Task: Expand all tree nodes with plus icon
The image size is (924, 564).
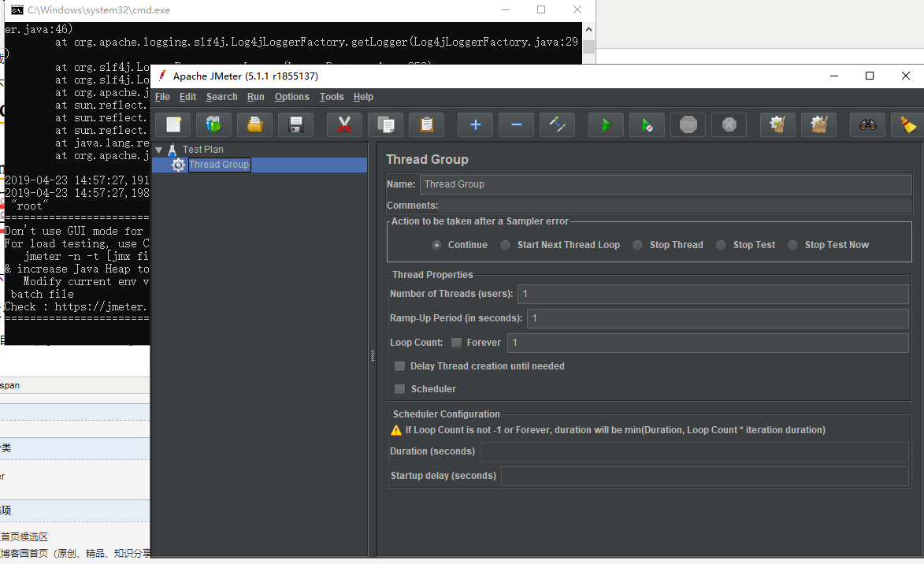Action: [476, 125]
